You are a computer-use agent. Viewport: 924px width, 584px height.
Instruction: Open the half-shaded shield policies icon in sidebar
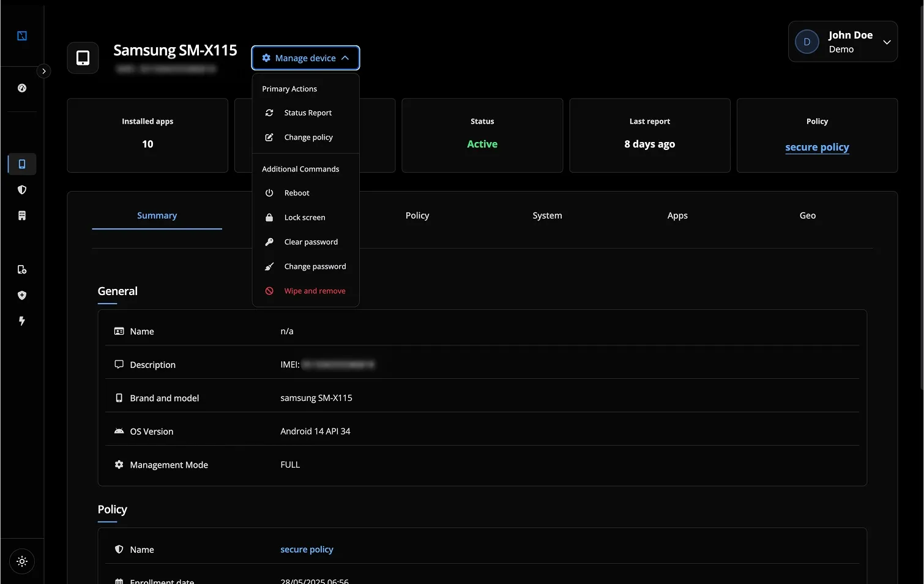22,190
